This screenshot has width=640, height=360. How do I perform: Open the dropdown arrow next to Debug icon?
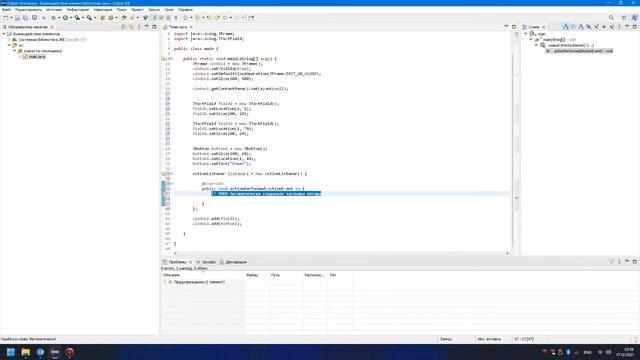59,18
